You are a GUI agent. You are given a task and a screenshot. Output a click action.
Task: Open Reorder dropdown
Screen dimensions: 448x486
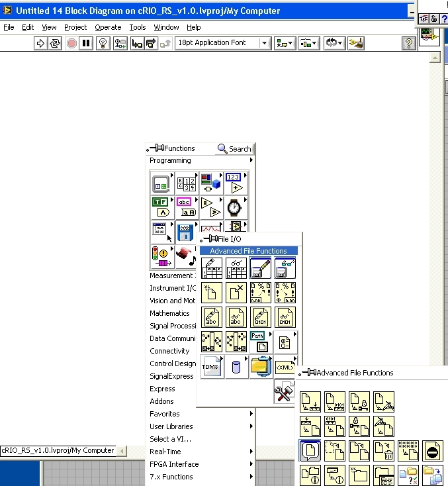point(334,44)
